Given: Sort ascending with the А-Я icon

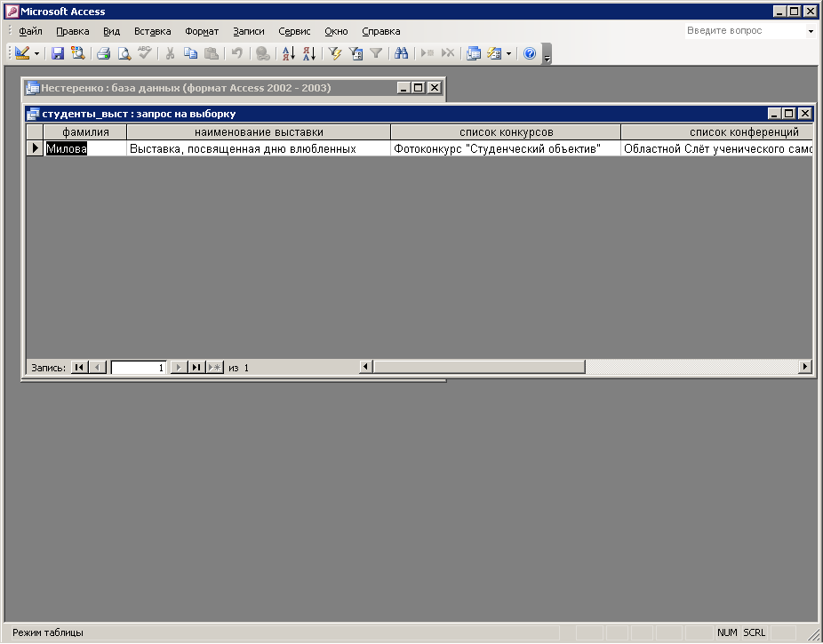Looking at the screenshot, I should click(x=289, y=53).
